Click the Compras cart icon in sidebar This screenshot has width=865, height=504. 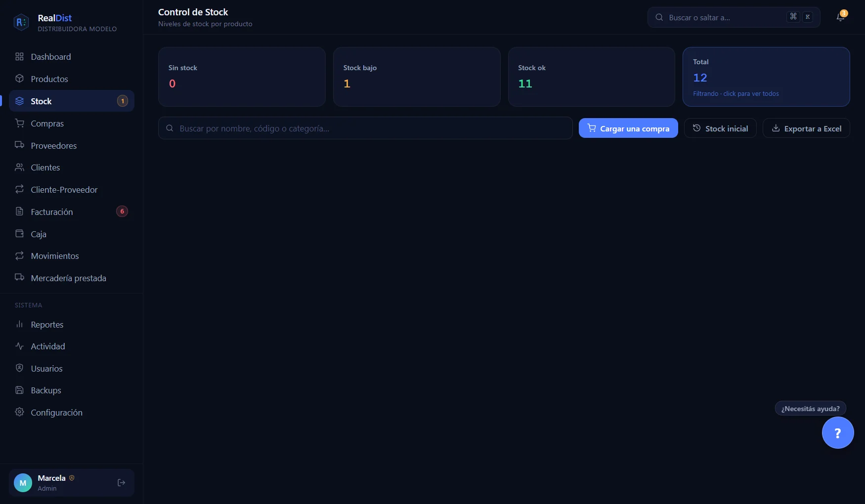click(19, 123)
